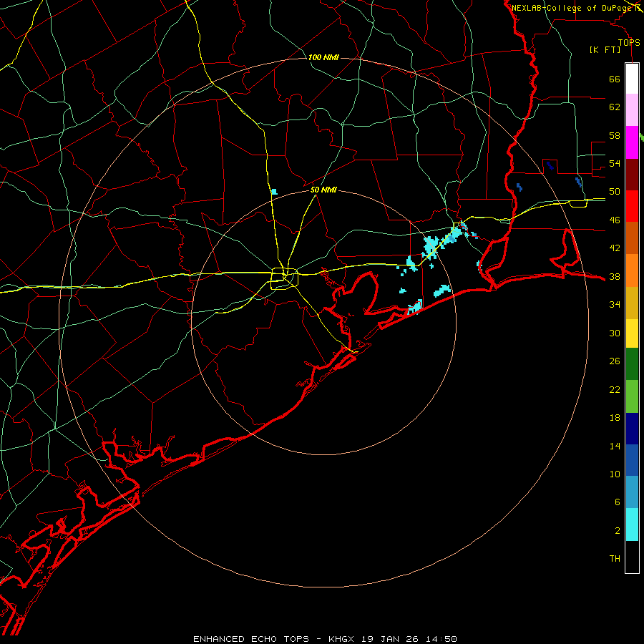Viewport: 644px width, 644px height.
Task: Click legend value "18"
Action: 615,418
